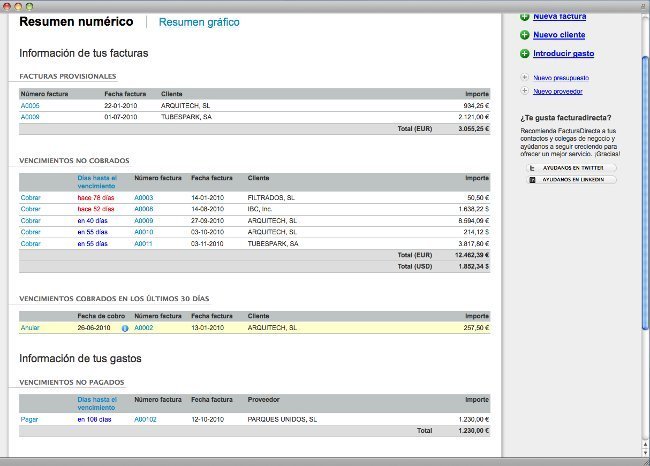Image resolution: width=650 pixels, height=466 pixels.
Task: Open provisional invoice A0009 for TUBESPARK
Action: coord(30,116)
